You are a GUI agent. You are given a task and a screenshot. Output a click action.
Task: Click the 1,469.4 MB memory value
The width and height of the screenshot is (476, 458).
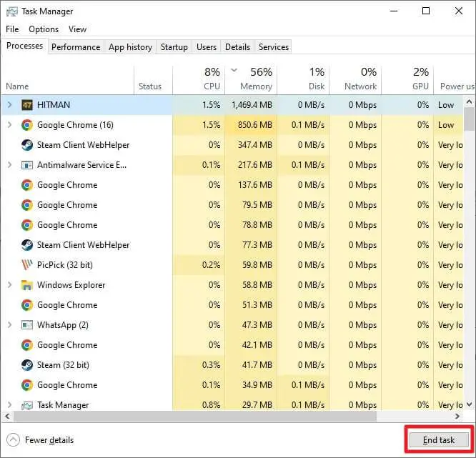click(x=252, y=105)
